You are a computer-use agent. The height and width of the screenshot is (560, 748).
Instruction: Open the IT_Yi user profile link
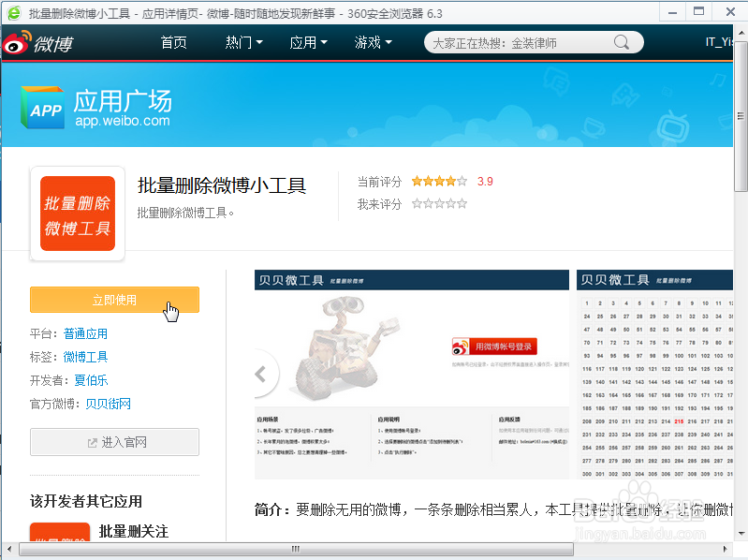click(x=719, y=42)
